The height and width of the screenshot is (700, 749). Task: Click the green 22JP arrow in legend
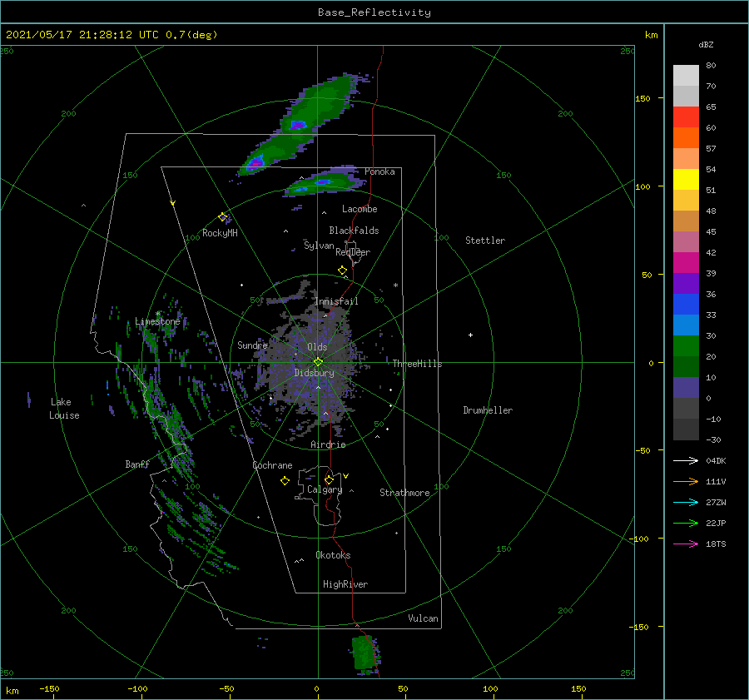(686, 524)
